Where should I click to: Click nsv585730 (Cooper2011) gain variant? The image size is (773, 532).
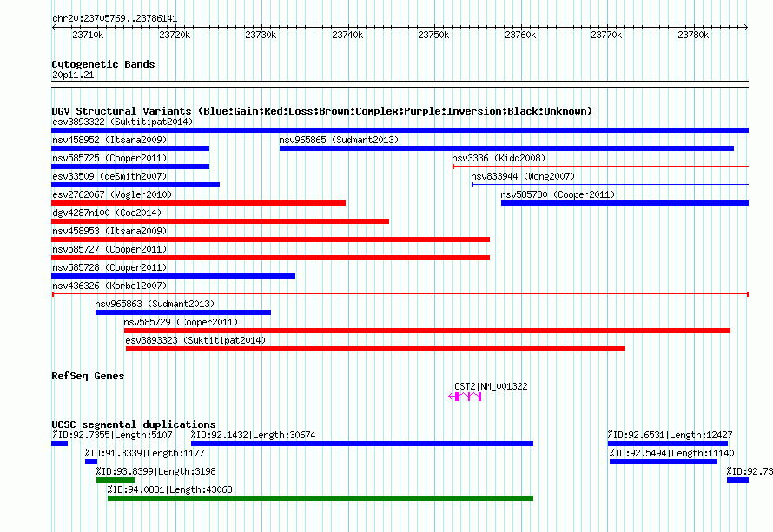[x=624, y=203]
